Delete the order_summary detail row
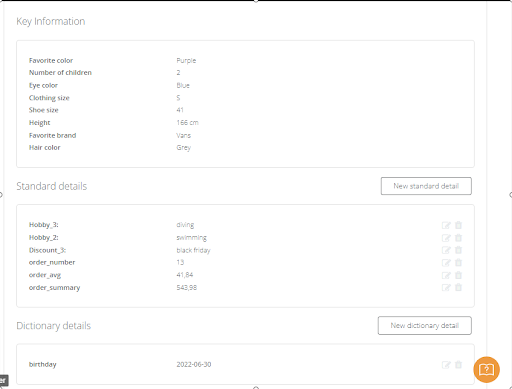Viewport: 512px width, 389px height. tap(458, 287)
